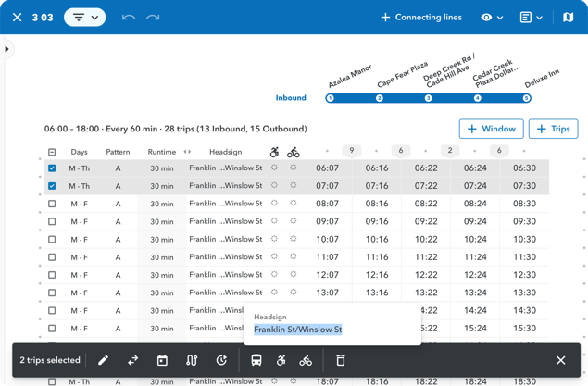Open the map view icon
The image size is (588, 386).
tap(569, 17)
